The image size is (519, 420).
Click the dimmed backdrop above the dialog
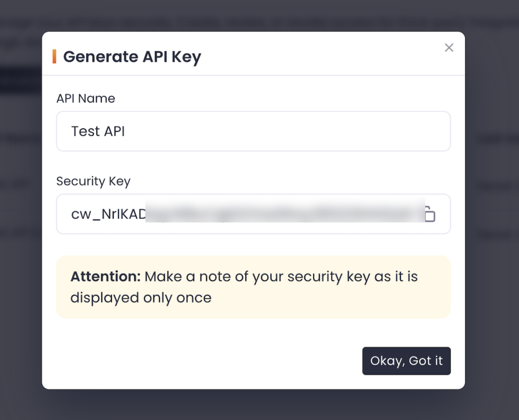click(253, 14)
